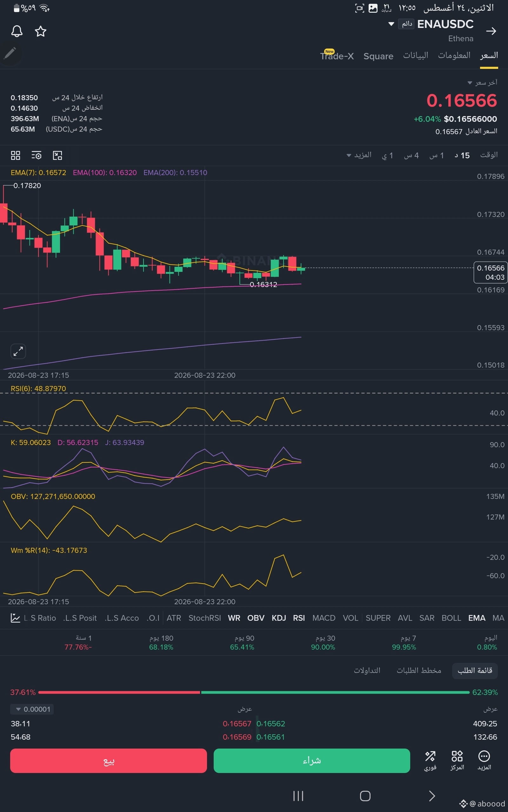508x812 pixels.
Task: Toggle the OBV indicator
Action: 256,618
